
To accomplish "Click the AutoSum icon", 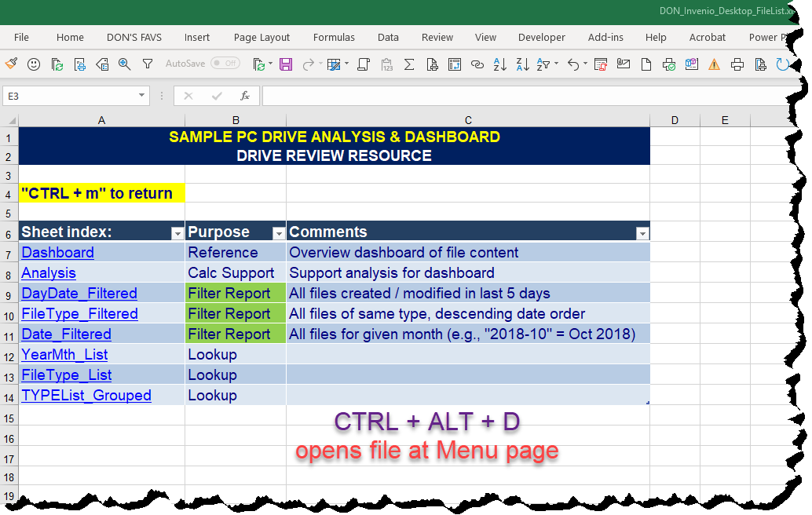I will tap(409, 65).
